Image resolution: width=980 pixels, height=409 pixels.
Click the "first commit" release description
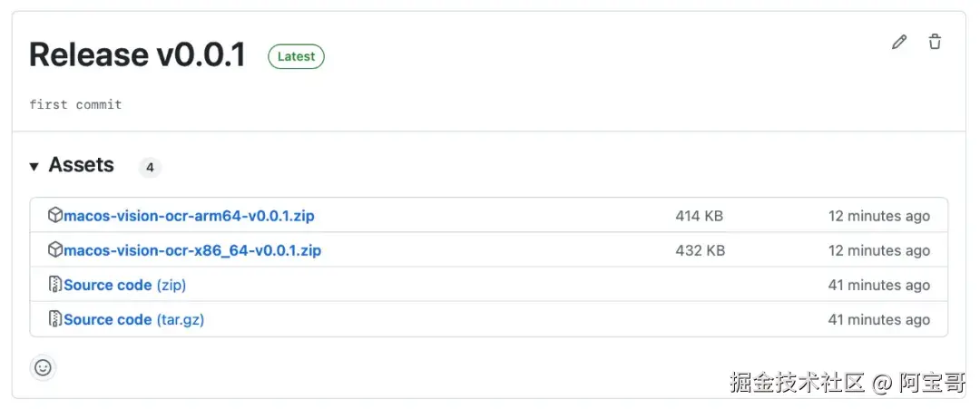coord(75,104)
